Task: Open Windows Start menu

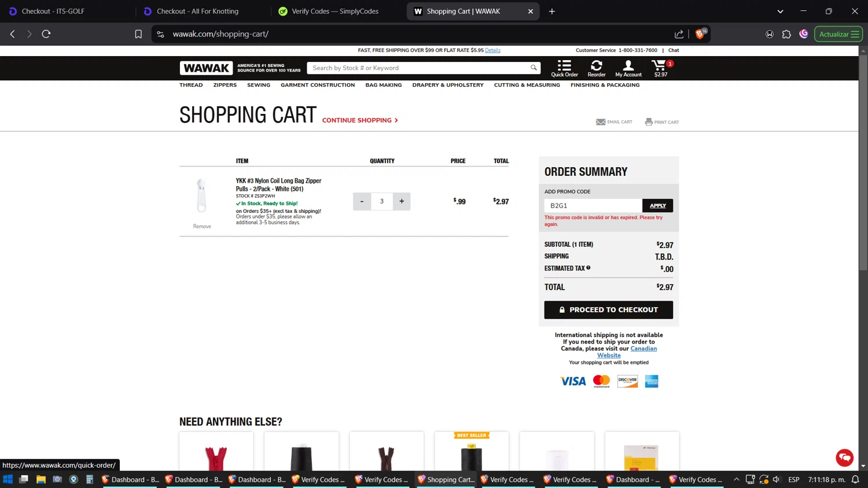Action: [8, 479]
